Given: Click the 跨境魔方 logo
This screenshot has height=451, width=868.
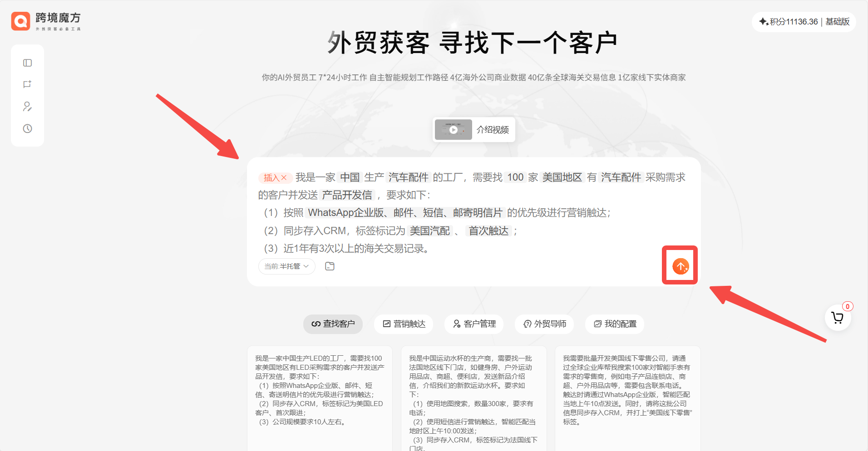Looking at the screenshot, I should [46, 21].
